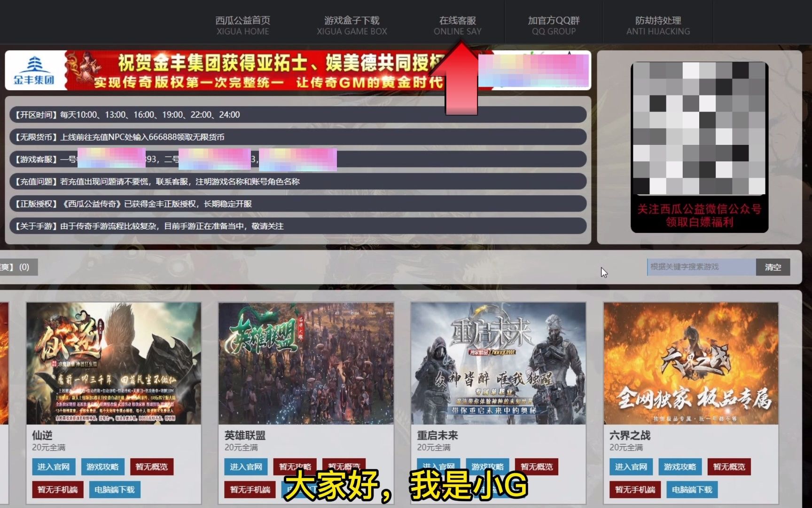Click the 六界之战 game title
The width and height of the screenshot is (812, 508).
pyautogui.click(x=630, y=435)
